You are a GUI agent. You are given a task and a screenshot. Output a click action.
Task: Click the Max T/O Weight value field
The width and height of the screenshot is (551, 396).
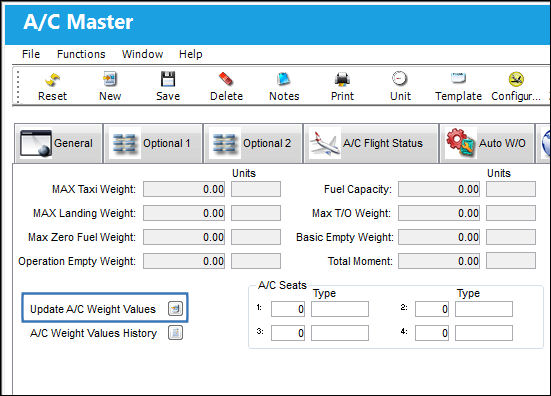[x=439, y=213]
